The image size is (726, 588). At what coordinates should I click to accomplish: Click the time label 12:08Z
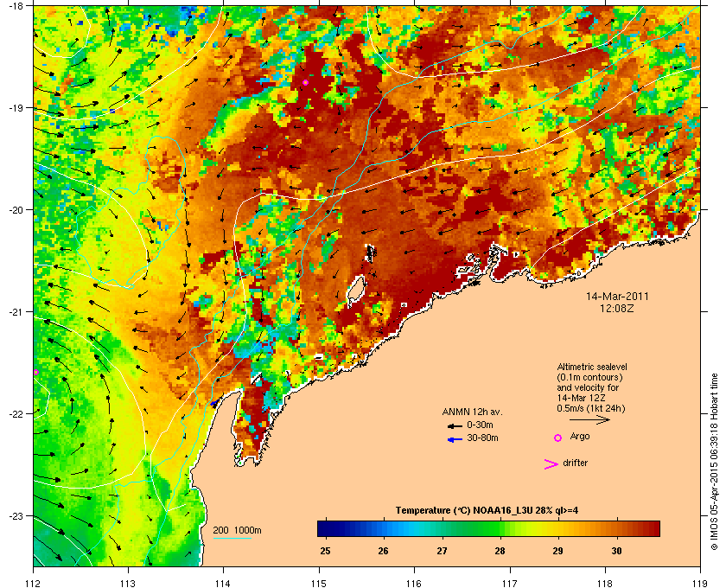pyautogui.click(x=617, y=308)
